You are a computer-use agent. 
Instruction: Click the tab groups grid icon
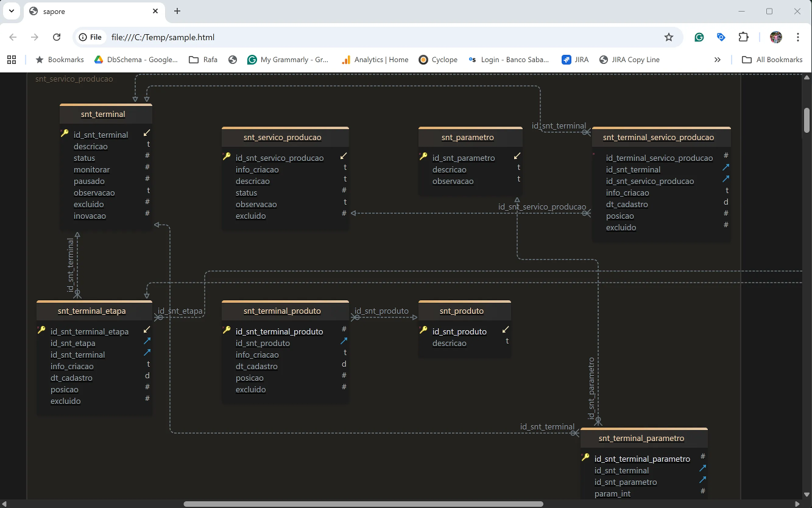coord(12,59)
